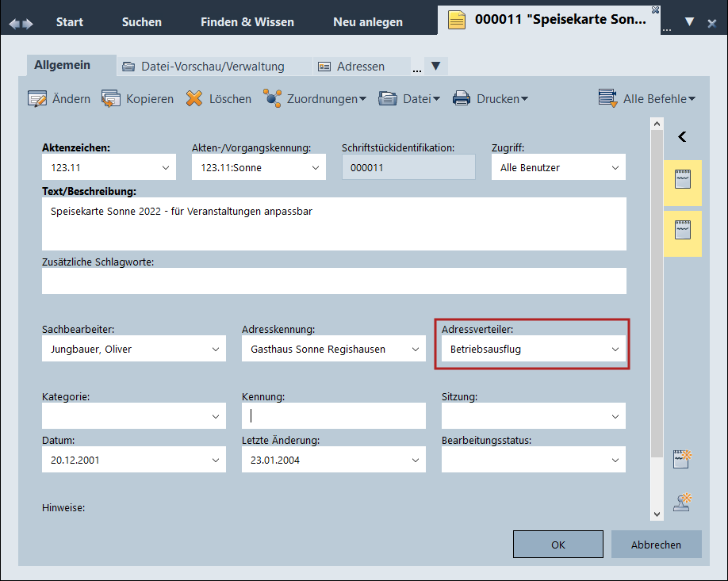Expand the Zugriff combo box

coord(615,167)
